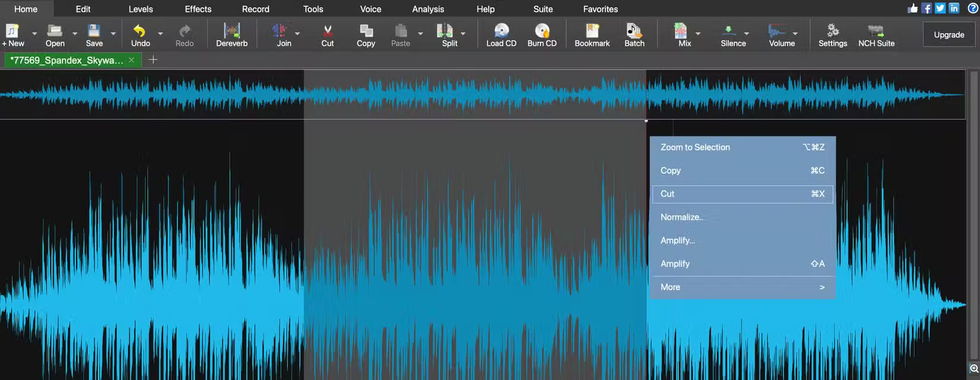This screenshot has width=980, height=380.
Task: Add a Bookmark from the toolbar
Action: [x=592, y=31]
